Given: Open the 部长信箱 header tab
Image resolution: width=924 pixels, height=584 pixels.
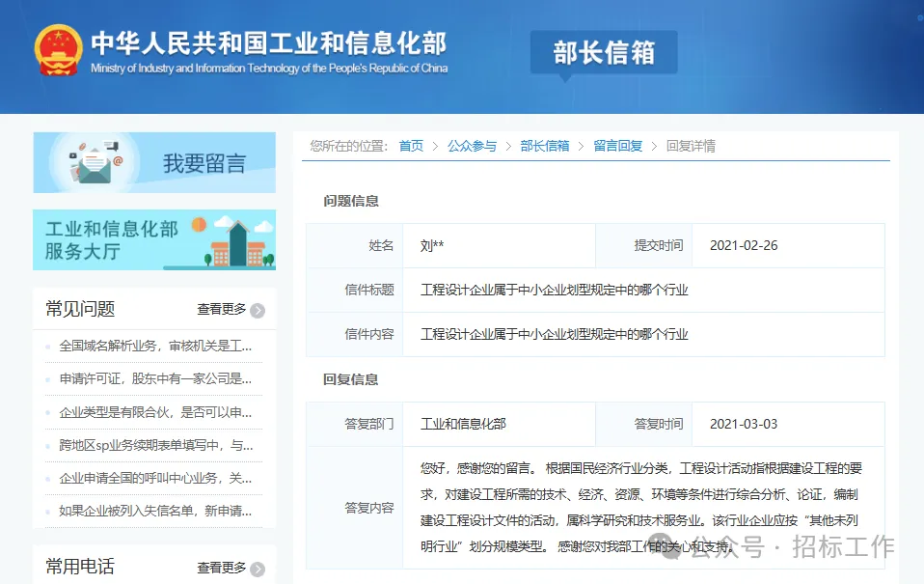Looking at the screenshot, I should point(604,52).
